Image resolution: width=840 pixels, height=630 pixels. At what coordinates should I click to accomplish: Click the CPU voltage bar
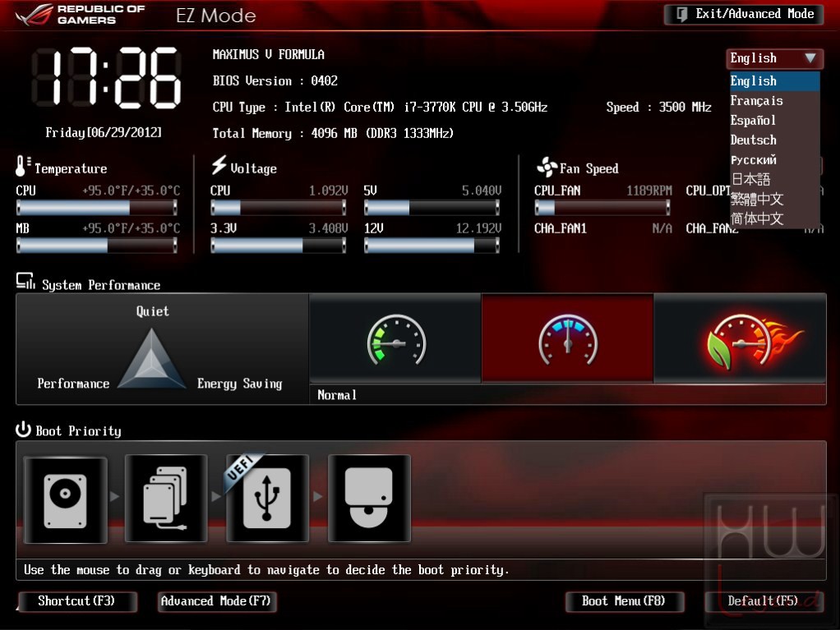click(x=278, y=207)
